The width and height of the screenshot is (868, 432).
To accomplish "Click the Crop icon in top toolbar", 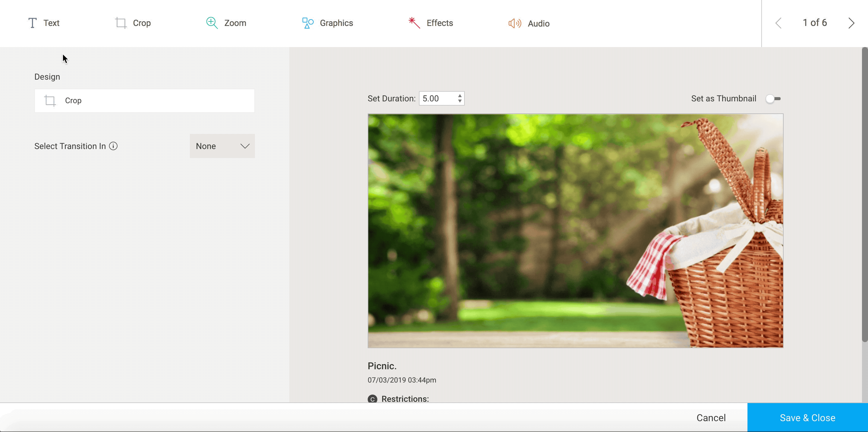I will (x=121, y=23).
